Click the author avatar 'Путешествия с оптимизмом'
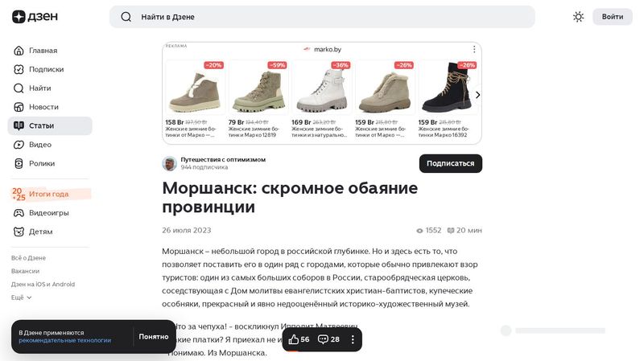 [x=169, y=163]
